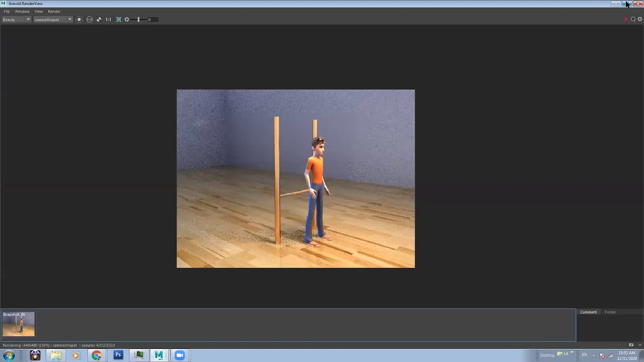
Task: Click the render status bar text
Action: point(59,345)
